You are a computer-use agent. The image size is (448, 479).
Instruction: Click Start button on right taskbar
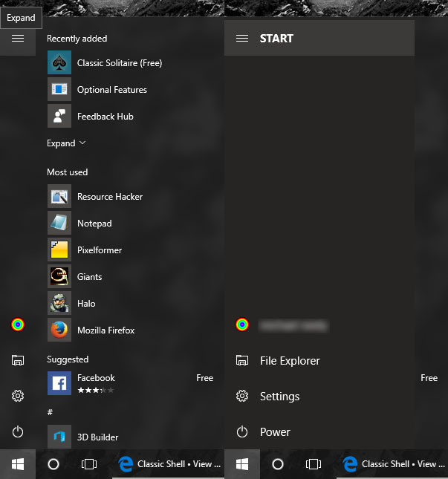click(x=242, y=464)
